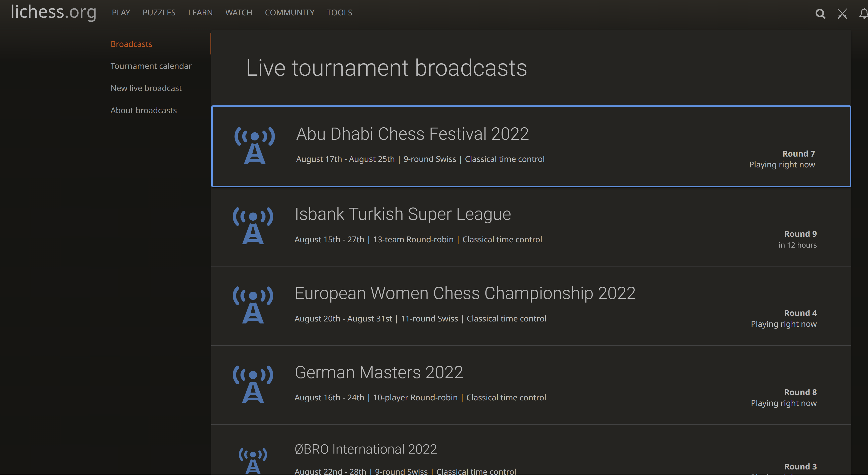The height and width of the screenshot is (475, 868).
Task: Open Abu Dhabi Chess Festival 2022 title
Action: [412, 134]
